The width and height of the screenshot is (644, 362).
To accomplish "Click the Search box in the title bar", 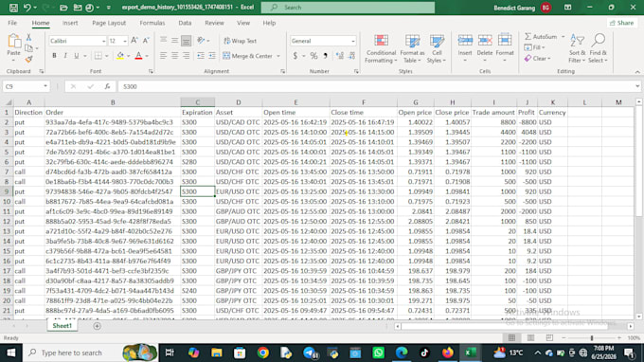I will (348, 8).
